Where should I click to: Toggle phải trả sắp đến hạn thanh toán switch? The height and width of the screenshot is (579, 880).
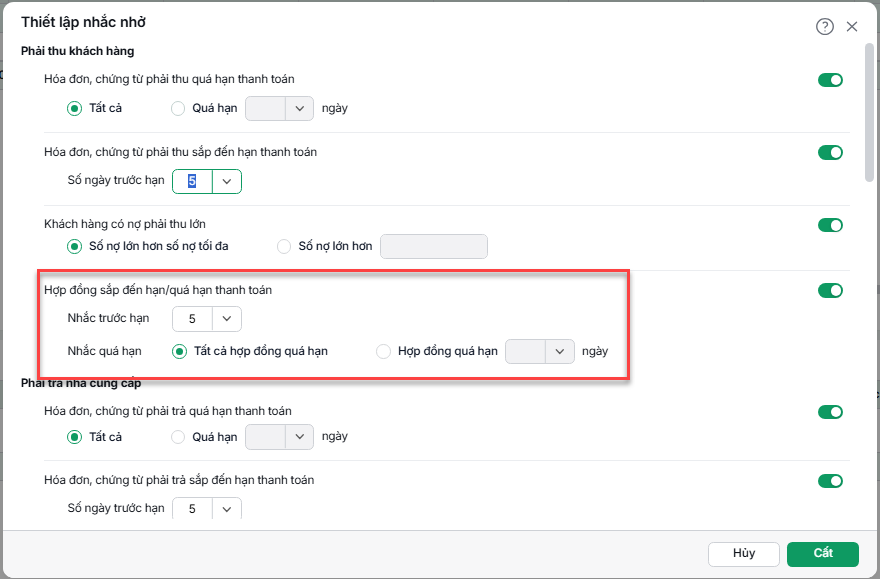(x=830, y=481)
